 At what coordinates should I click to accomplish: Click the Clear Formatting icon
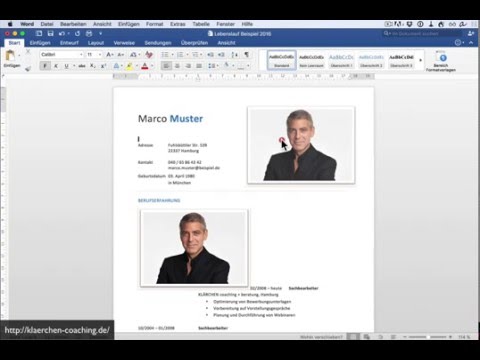pyautogui.click(x=149, y=54)
